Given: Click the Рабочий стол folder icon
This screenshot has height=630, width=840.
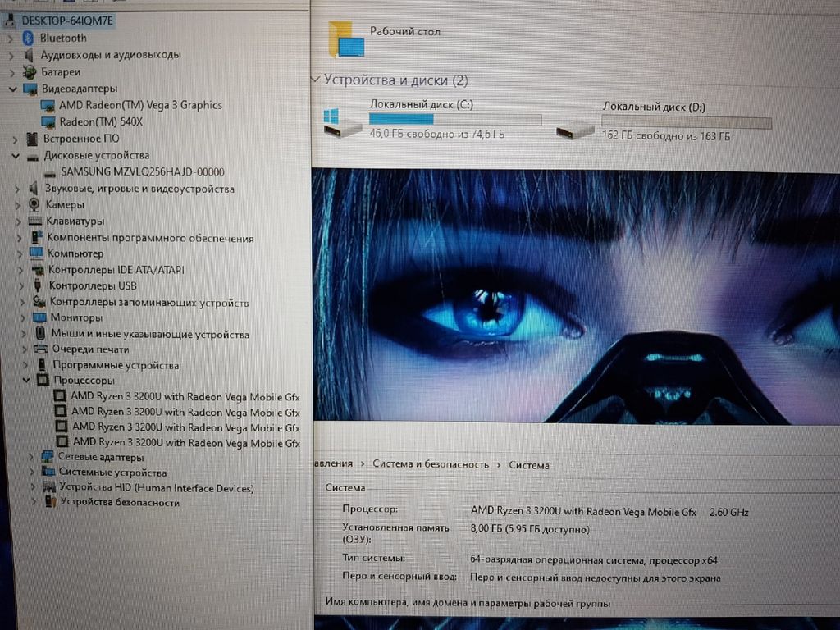Looking at the screenshot, I should (x=346, y=39).
